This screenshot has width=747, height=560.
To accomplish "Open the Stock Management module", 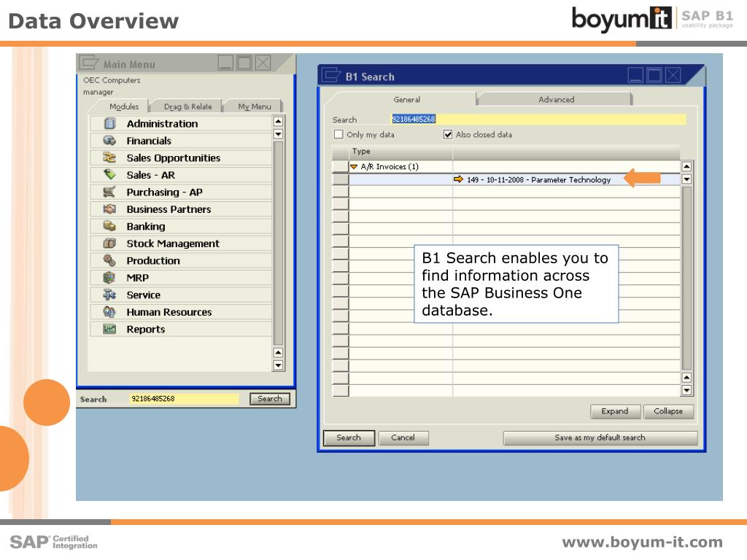I will point(181,244).
